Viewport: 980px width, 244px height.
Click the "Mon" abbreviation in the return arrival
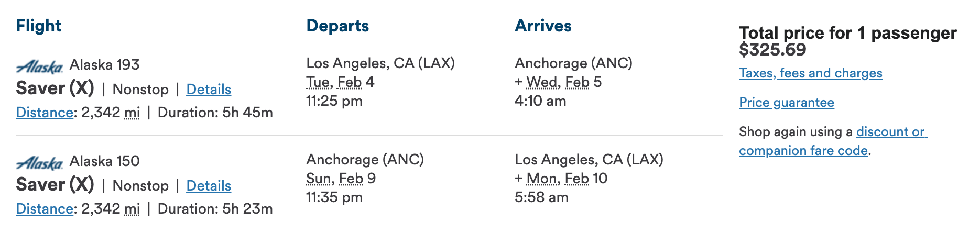(541, 179)
